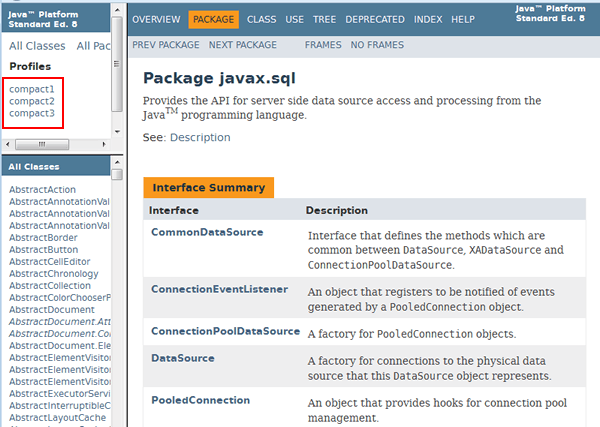
Task: Click the Profiles frame's scroll right arrow
Action: coord(104,144)
